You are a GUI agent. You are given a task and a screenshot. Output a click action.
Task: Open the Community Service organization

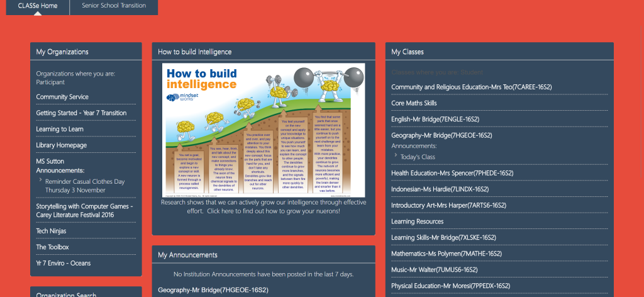click(x=62, y=97)
